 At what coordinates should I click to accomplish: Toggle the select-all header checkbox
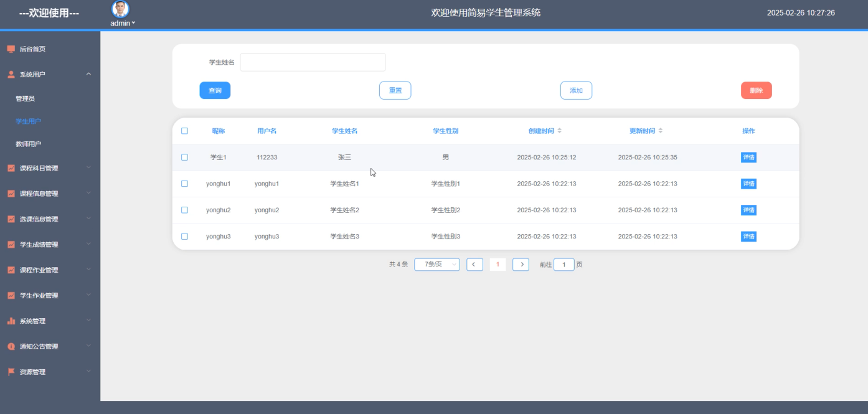point(184,131)
